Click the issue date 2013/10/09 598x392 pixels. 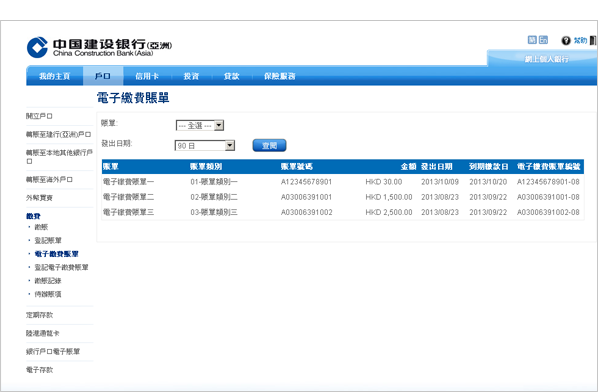coord(440,182)
